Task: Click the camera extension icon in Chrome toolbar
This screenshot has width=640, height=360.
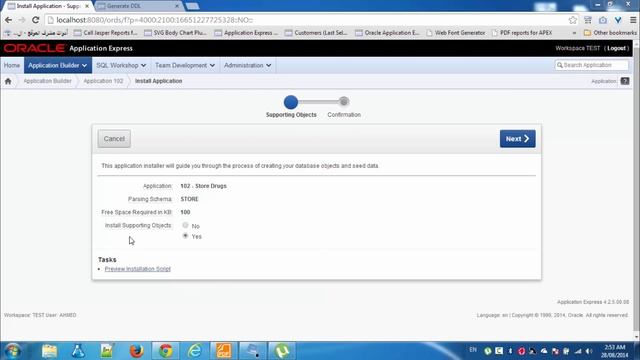Action: (x=603, y=20)
